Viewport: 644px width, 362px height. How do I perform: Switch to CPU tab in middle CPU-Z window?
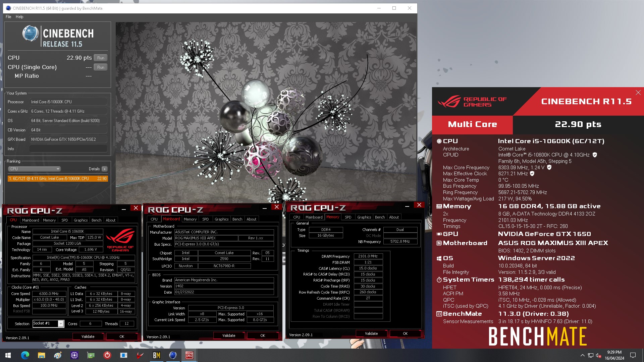[x=154, y=219]
